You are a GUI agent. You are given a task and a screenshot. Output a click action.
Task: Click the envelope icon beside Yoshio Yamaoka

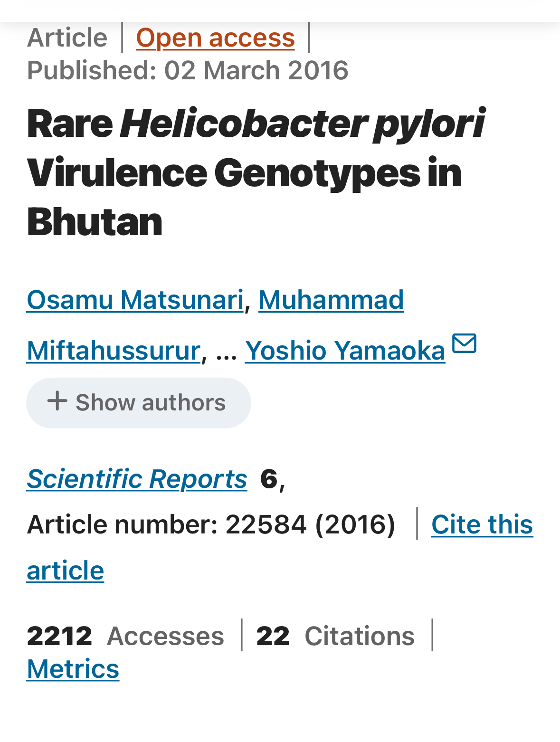click(x=464, y=343)
